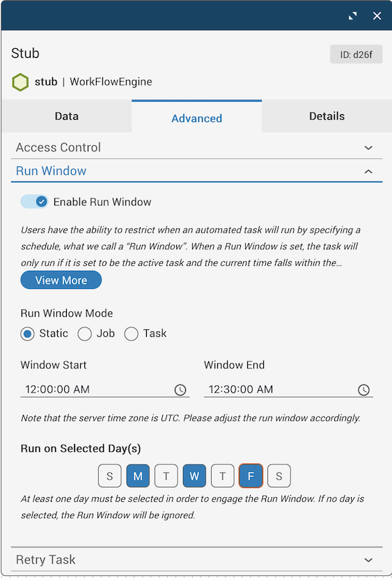The image size is (392, 580).
Task: Deselect Monday in selected days
Action: point(138,476)
